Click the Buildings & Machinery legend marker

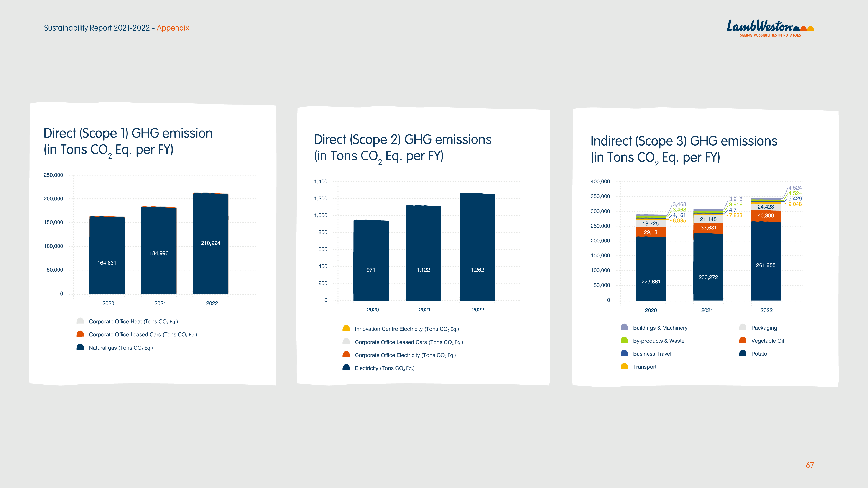[x=624, y=327]
